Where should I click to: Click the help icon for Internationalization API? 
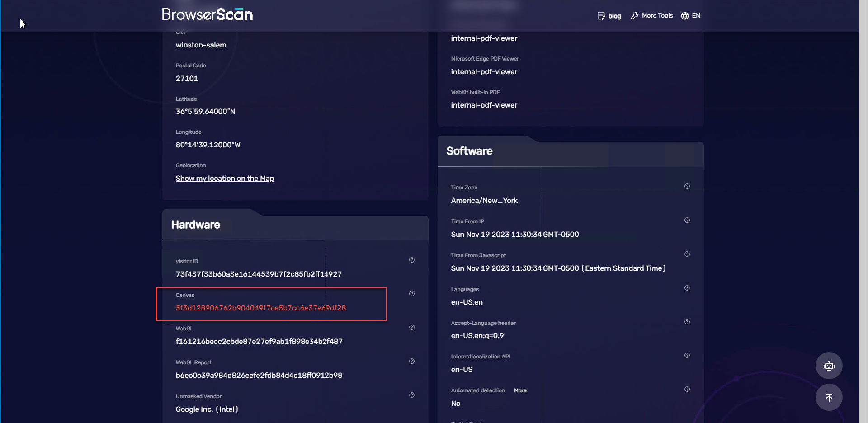pyautogui.click(x=687, y=355)
